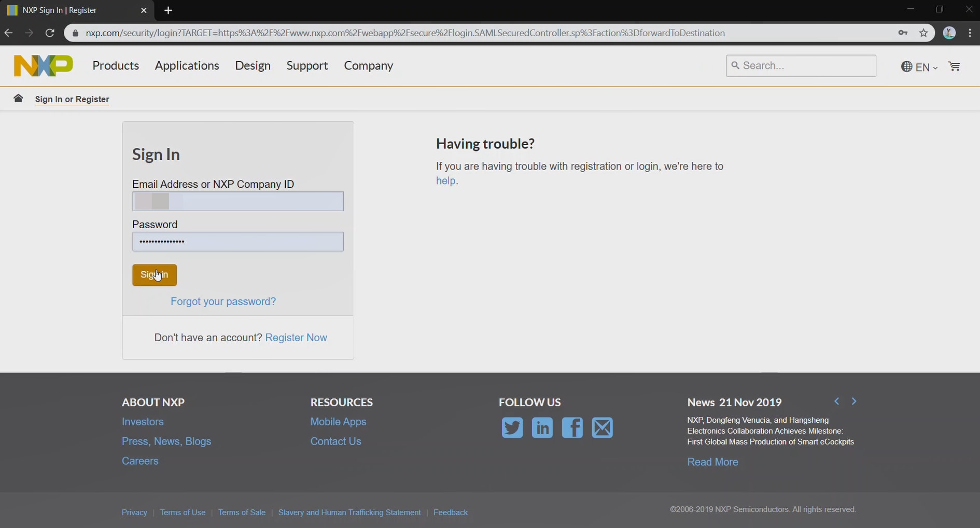This screenshot has width=980, height=528.
Task: Click the Register Now link
Action: [296, 338]
